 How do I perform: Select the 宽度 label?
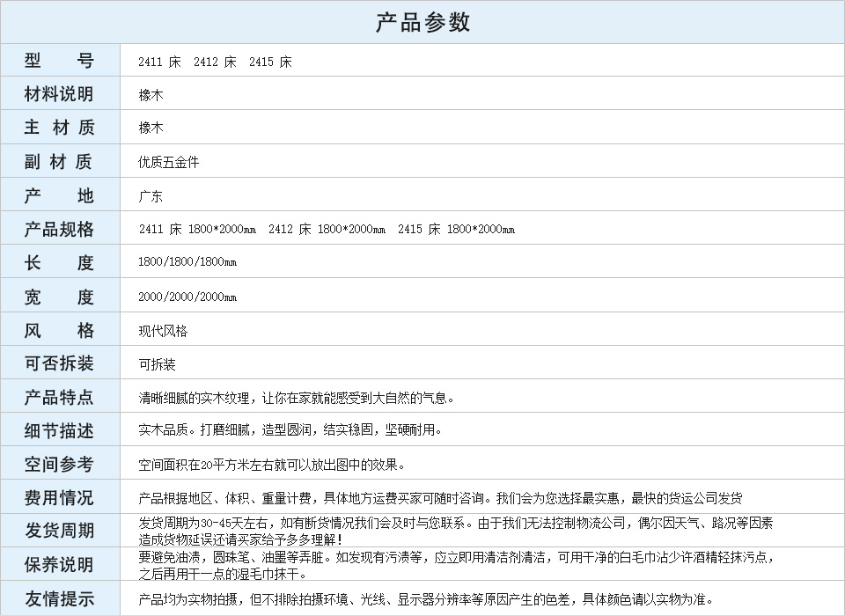(x=59, y=297)
